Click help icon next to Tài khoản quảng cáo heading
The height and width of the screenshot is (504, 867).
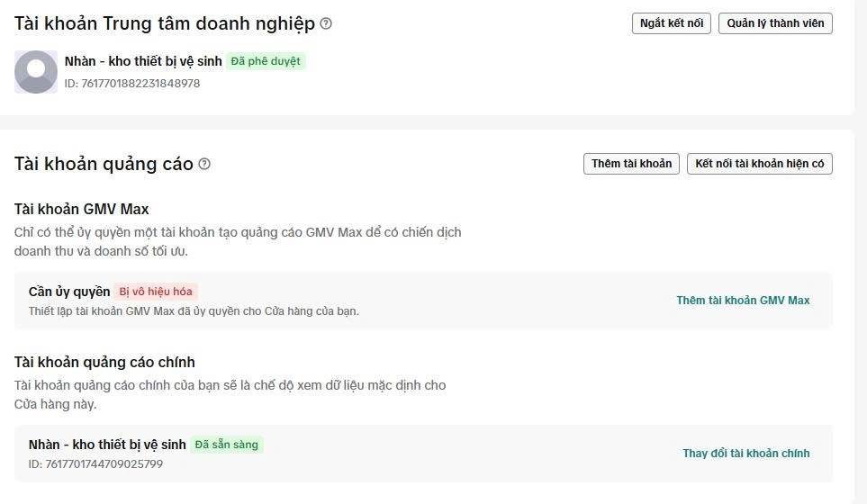coord(204,164)
